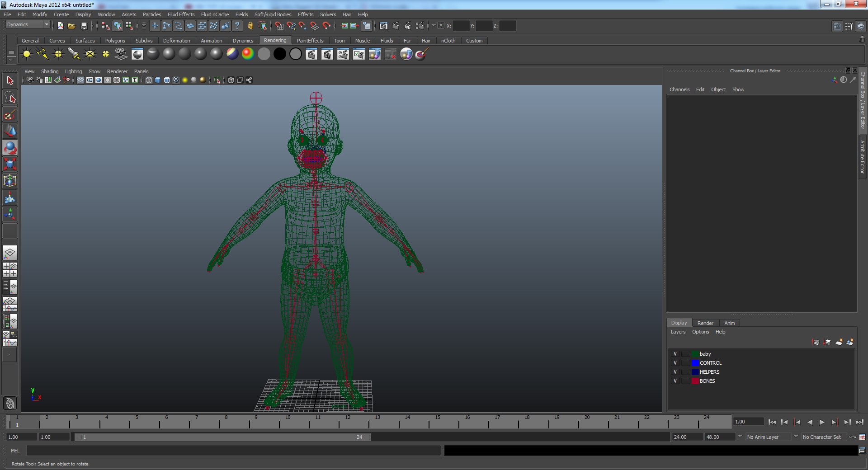
Task: Click the HELPERS layer color swatch
Action: 695,372
